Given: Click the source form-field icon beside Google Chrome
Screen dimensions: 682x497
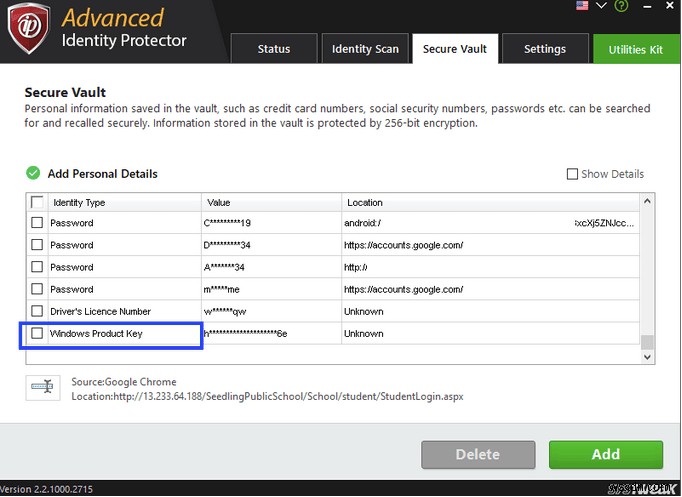Looking at the screenshot, I should pos(42,387).
